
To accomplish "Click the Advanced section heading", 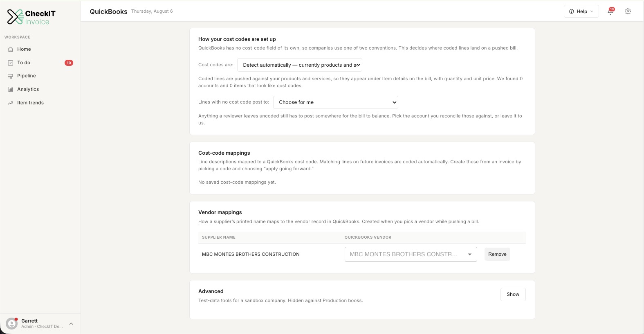I will [x=211, y=291].
